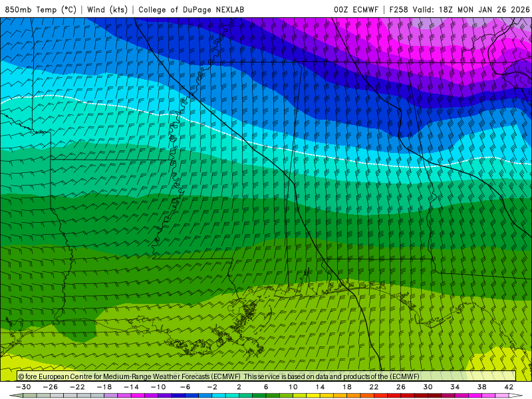
Task: Click the 'Valid: 18Z MON JAN 26 2026' text
Action: pos(471,9)
